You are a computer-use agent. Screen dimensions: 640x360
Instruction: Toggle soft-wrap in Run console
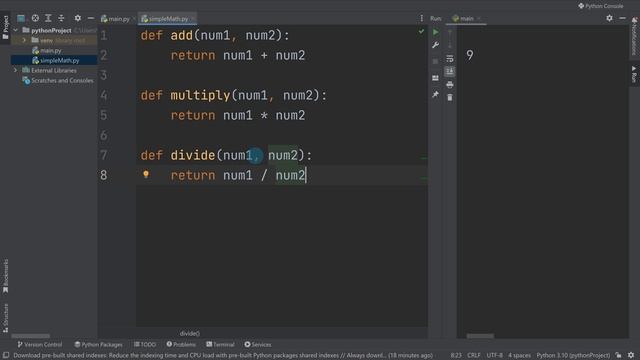pyautogui.click(x=449, y=58)
